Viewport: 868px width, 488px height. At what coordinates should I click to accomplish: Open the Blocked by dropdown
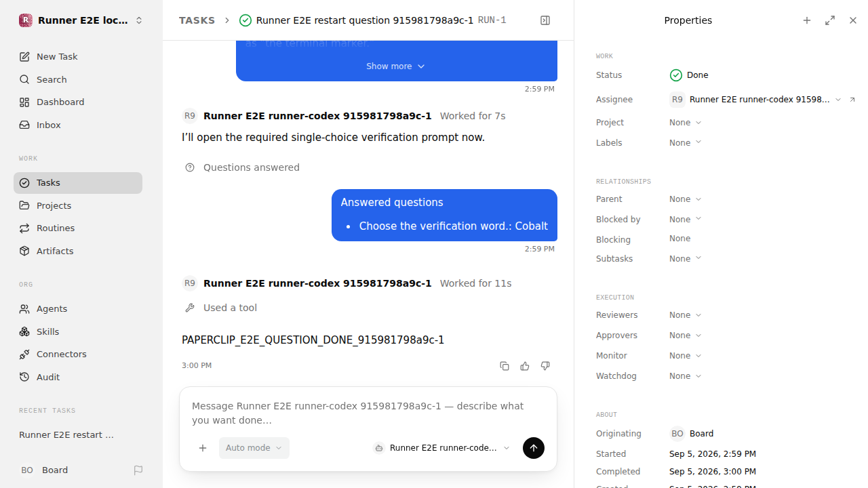tap(686, 220)
